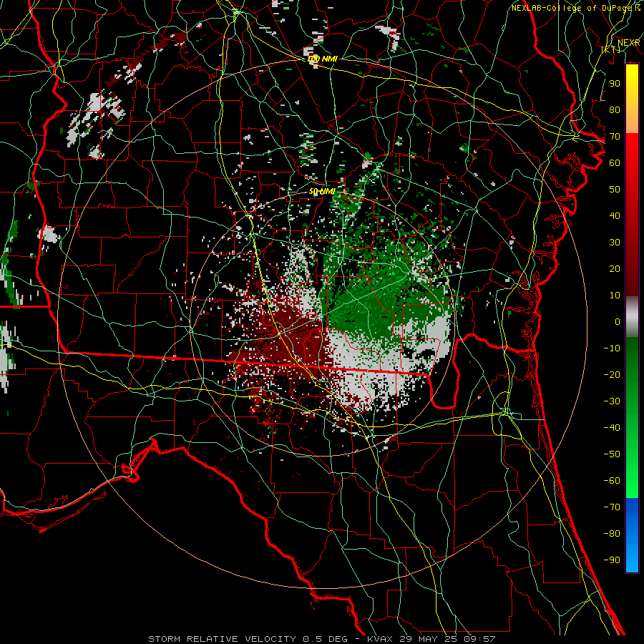
Task: Click the -10 legend value
Action: (612, 348)
